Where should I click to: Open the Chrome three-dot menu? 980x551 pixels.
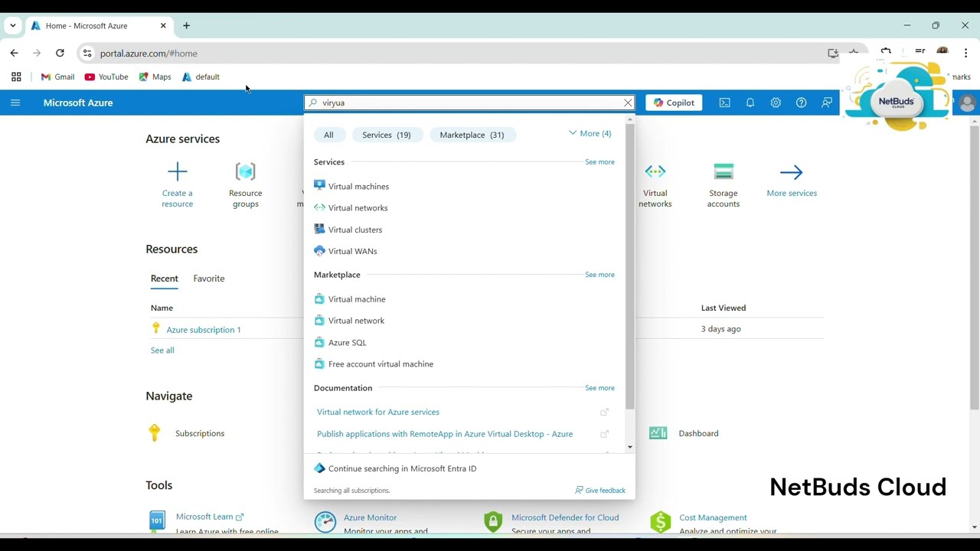point(965,53)
